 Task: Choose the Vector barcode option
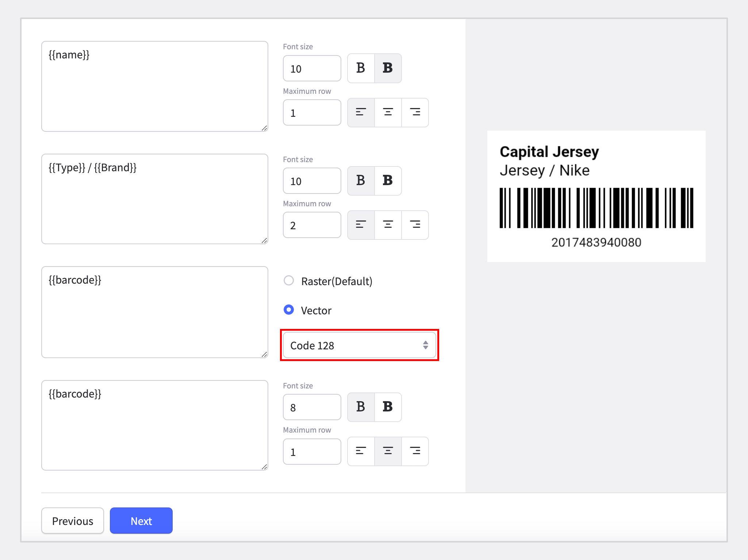coord(289,310)
